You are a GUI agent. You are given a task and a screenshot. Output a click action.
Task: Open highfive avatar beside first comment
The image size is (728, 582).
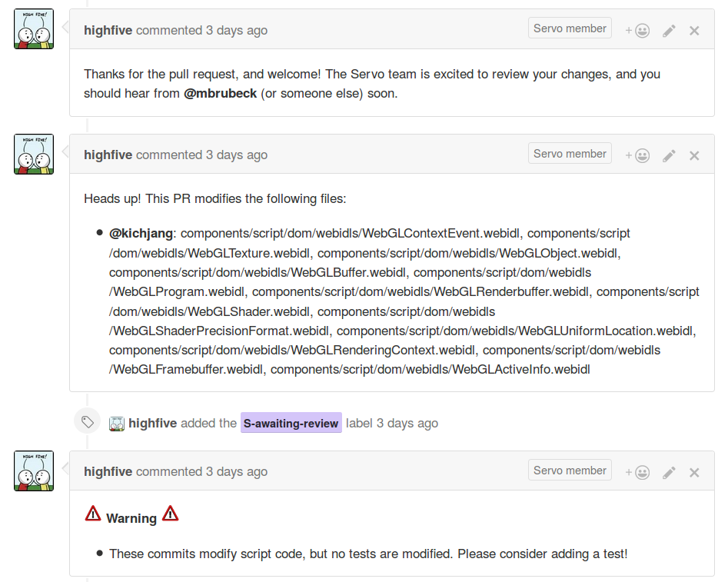34,28
